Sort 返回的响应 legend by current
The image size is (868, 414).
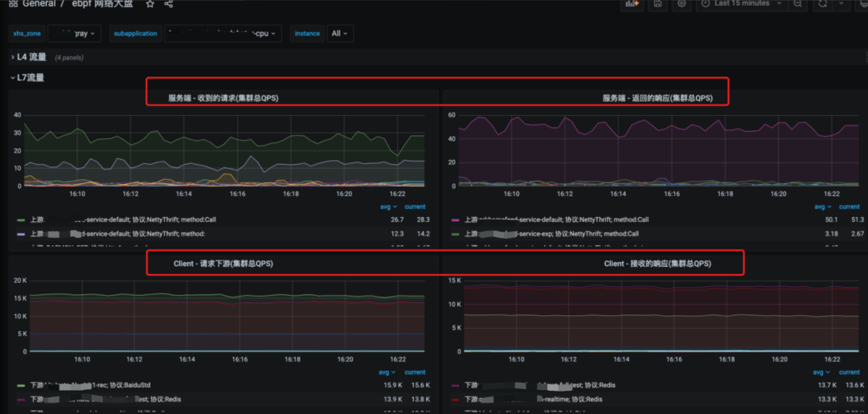pos(850,207)
